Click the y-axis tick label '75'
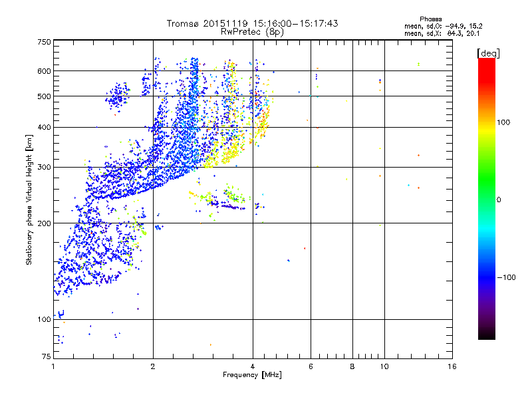Screen dimensions: 532x399 click(47, 356)
